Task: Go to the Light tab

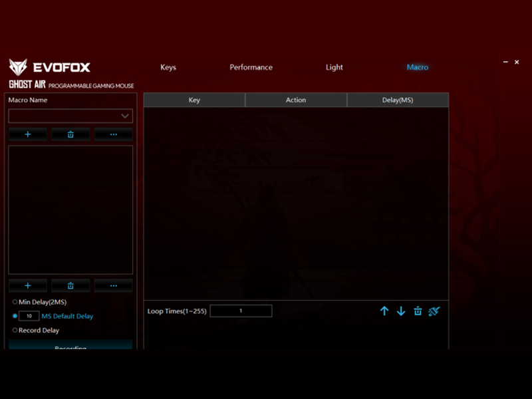Action: coord(334,67)
